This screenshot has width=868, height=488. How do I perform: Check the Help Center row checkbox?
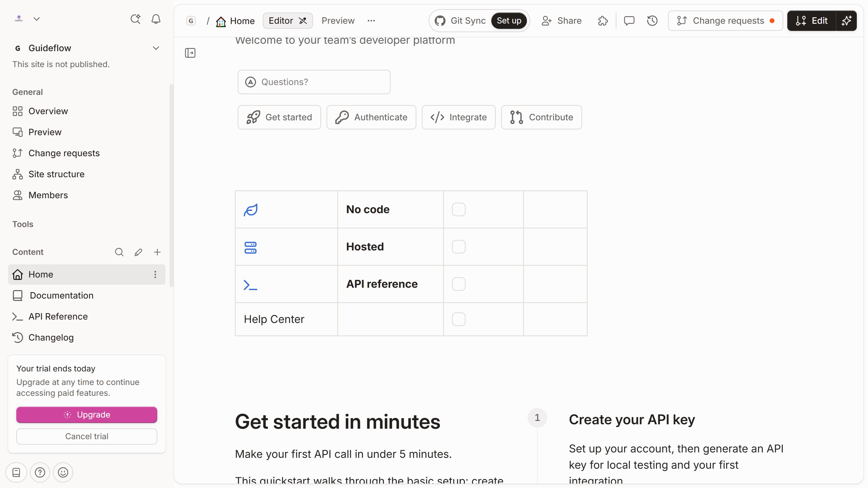tap(459, 319)
